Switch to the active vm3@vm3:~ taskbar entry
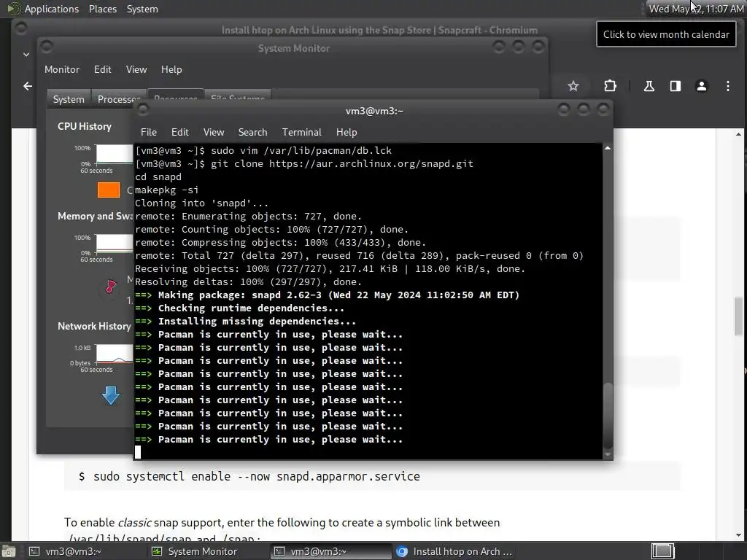Image resolution: width=747 pixels, height=560 pixels. click(x=331, y=551)
